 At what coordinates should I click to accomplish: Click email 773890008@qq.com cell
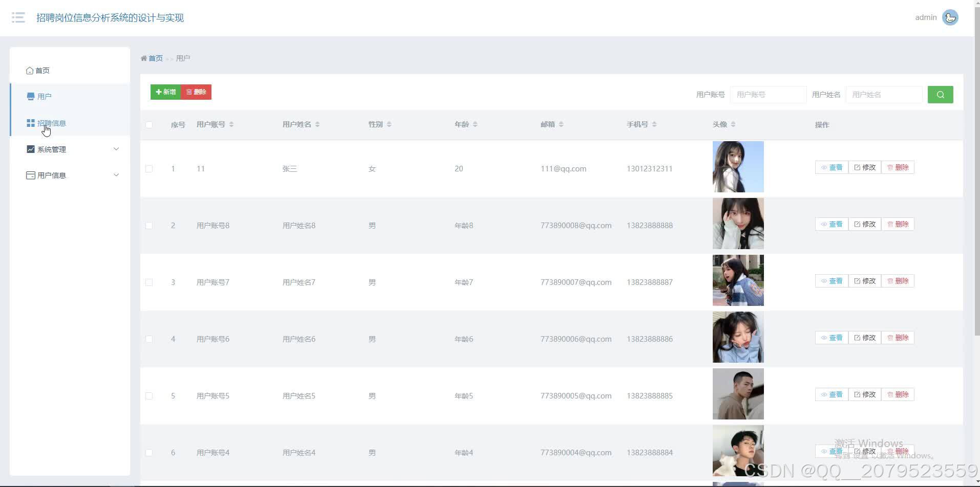point(576,226)
